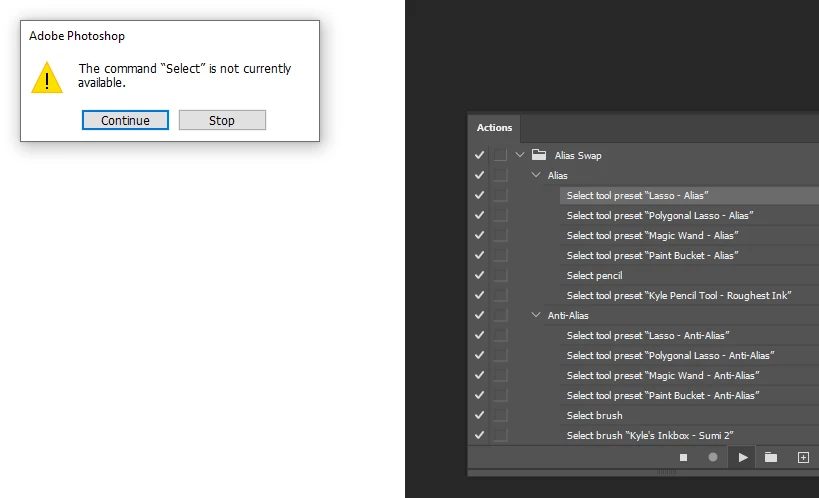Select the Alias Swap action set row
This screenshot has width=819, height=498.
click(x=578, y=155)
